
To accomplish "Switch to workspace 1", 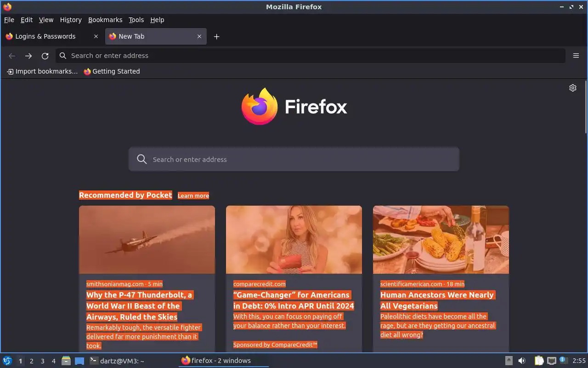I will point(20,361).
